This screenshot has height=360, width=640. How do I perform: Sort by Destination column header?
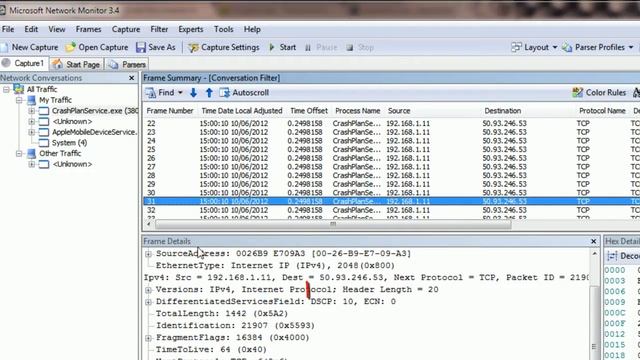pyautogui.click(x=503, y=111)
